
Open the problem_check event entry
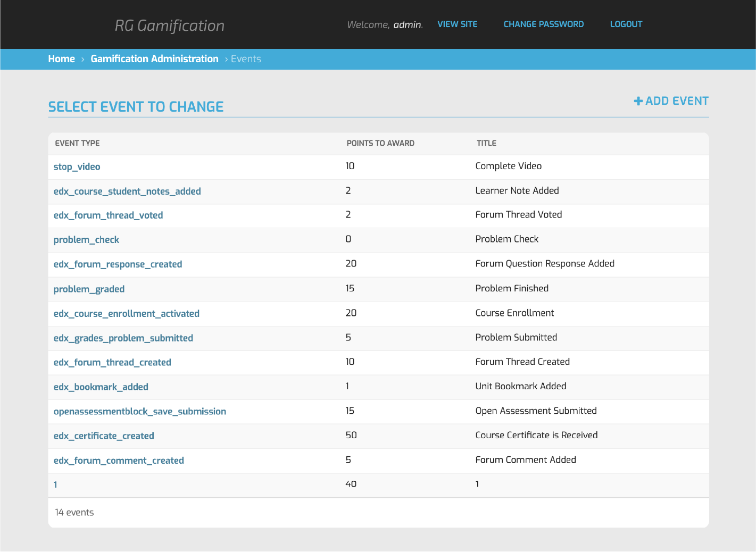coord(86,240)
